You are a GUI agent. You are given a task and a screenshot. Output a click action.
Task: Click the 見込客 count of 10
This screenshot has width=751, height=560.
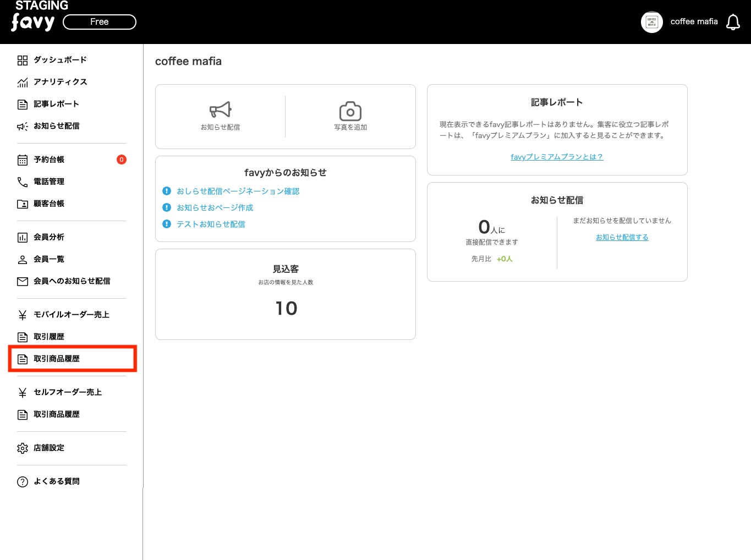tap(286, 308)
